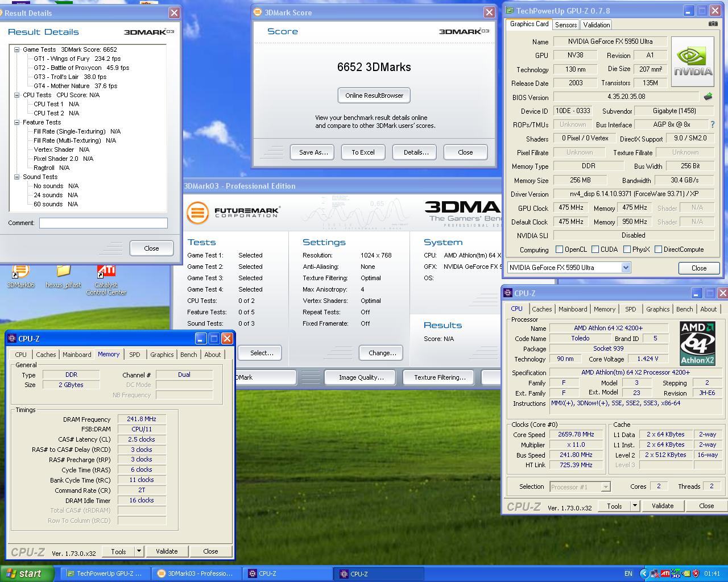Enable the OpenCL checkbox
728x582 pixels.
pyautogui.click(x=559, y=250)
